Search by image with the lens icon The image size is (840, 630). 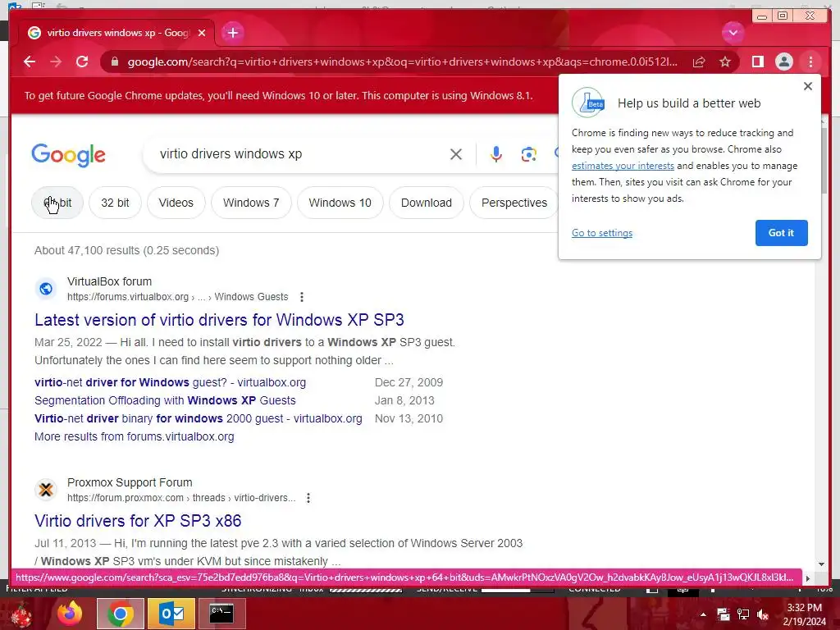(529, 154)
